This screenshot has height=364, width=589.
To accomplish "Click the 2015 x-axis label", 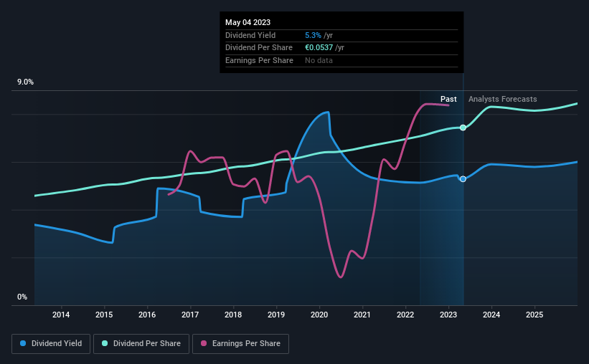I will 104,315.
